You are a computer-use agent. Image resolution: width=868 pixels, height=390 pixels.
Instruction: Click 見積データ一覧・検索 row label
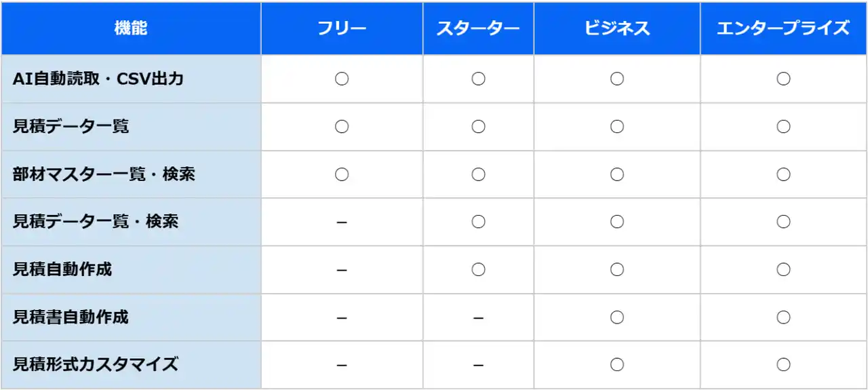[96, 222]
